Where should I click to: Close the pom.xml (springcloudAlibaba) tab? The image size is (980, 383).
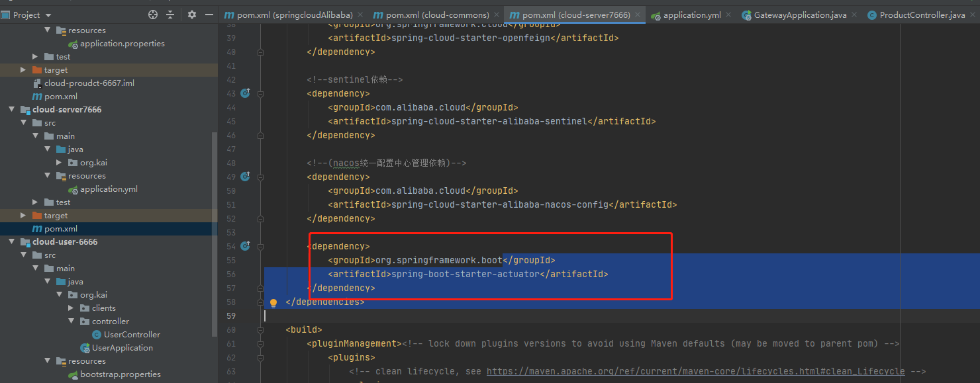point(360,15)
